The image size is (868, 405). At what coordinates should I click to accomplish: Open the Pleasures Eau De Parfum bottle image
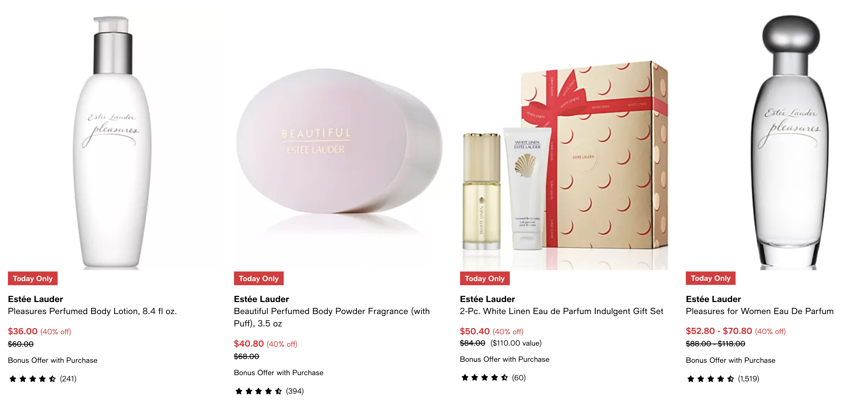(x=790, y=141)
